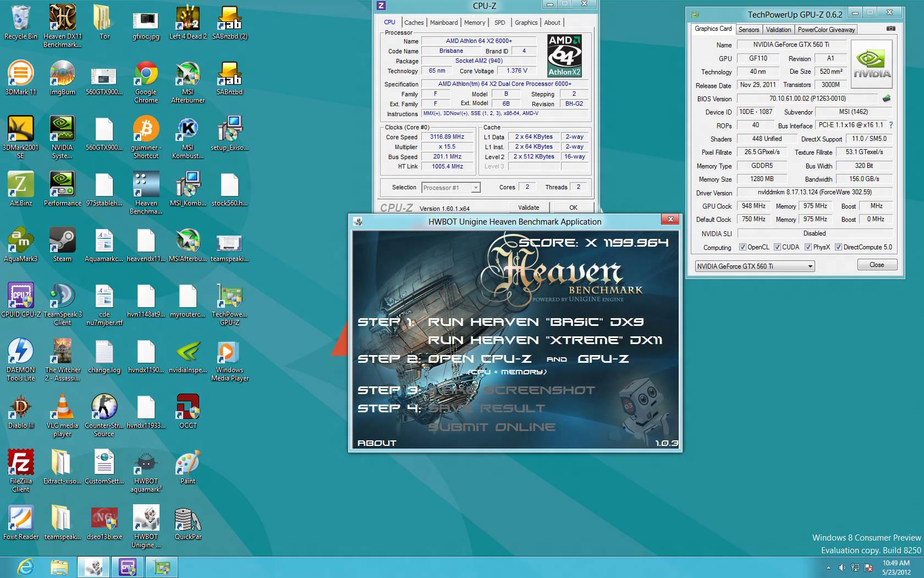The width and height of the screenshot is (924, 578).
Task: Open the Tor folder on desktop
Action: coord(104,23)
